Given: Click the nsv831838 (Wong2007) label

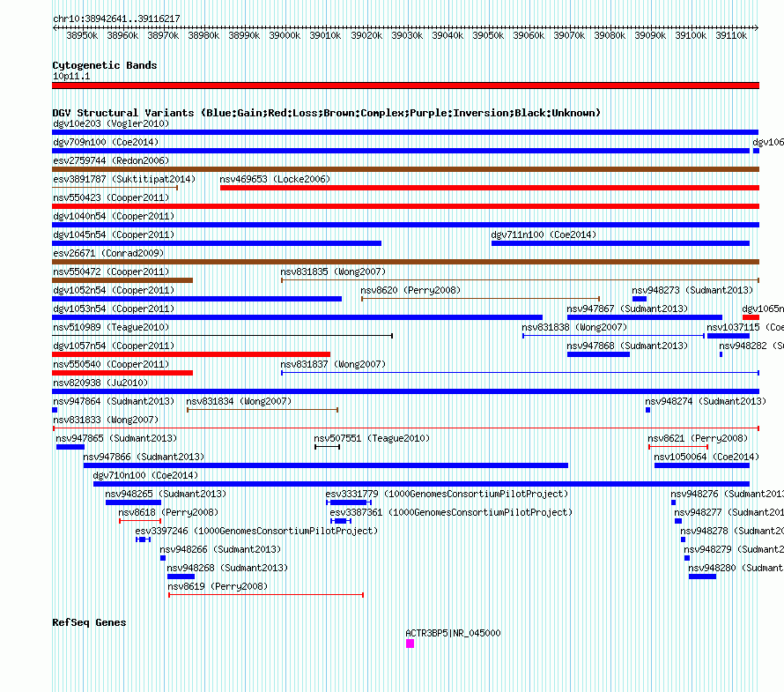Looking at the screenshot, I should pos(574,327).
